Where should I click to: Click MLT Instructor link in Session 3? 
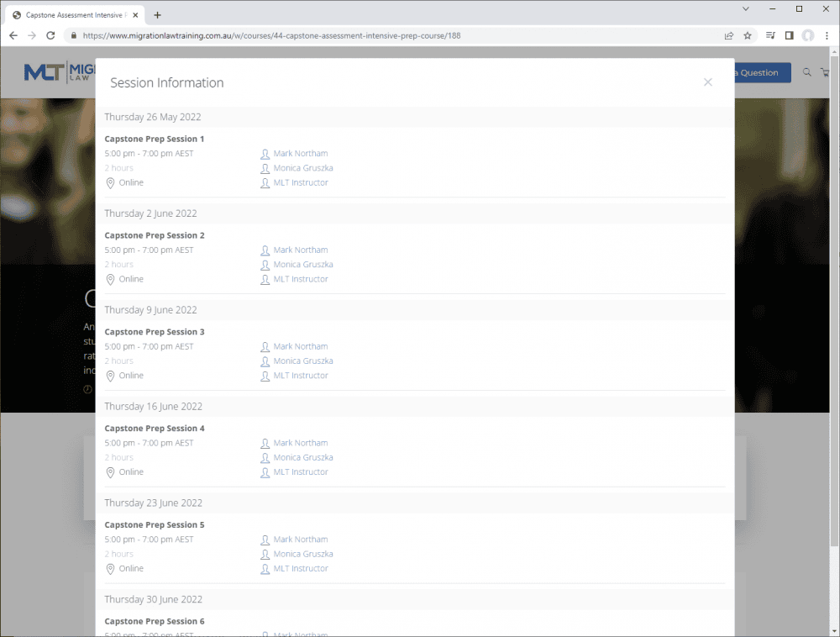300,376
